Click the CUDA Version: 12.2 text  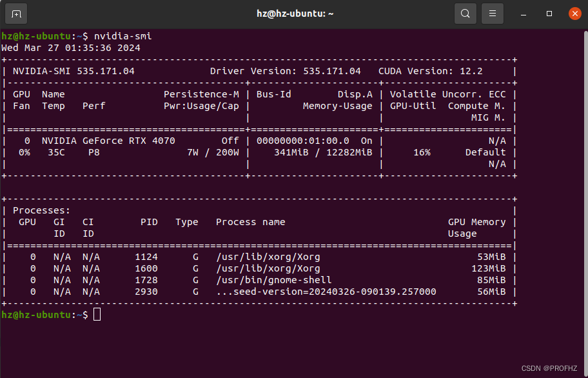point(431,71)
